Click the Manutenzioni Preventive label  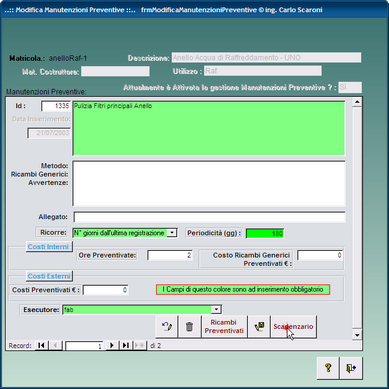tap(46, 92)
